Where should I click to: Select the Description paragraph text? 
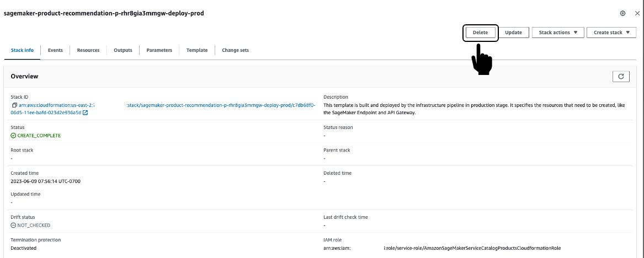(475, 109)
